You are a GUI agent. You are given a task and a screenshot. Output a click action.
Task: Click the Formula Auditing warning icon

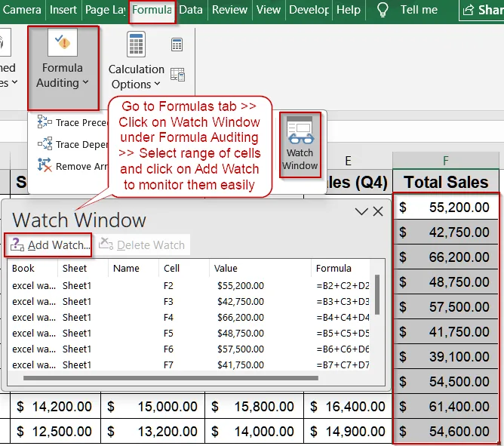tap(63, 42)
